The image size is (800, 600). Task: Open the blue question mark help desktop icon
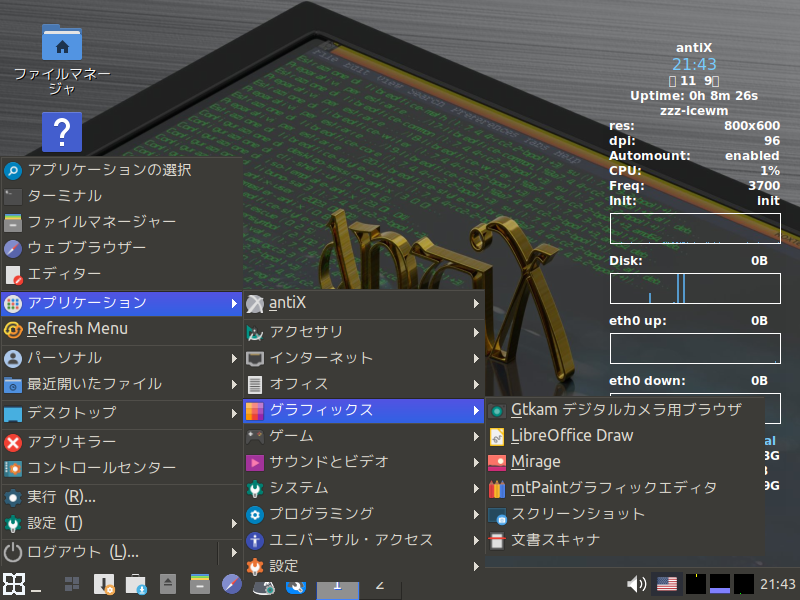[62, 132]
